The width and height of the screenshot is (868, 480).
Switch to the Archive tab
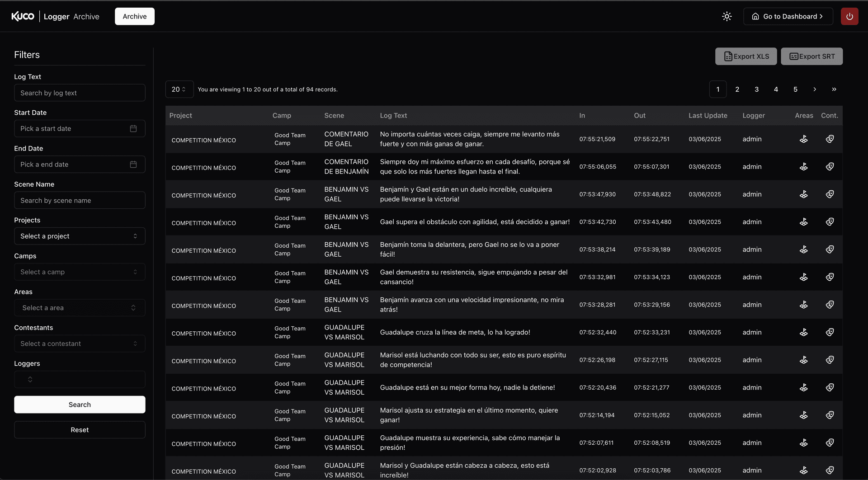pos(134,16)
